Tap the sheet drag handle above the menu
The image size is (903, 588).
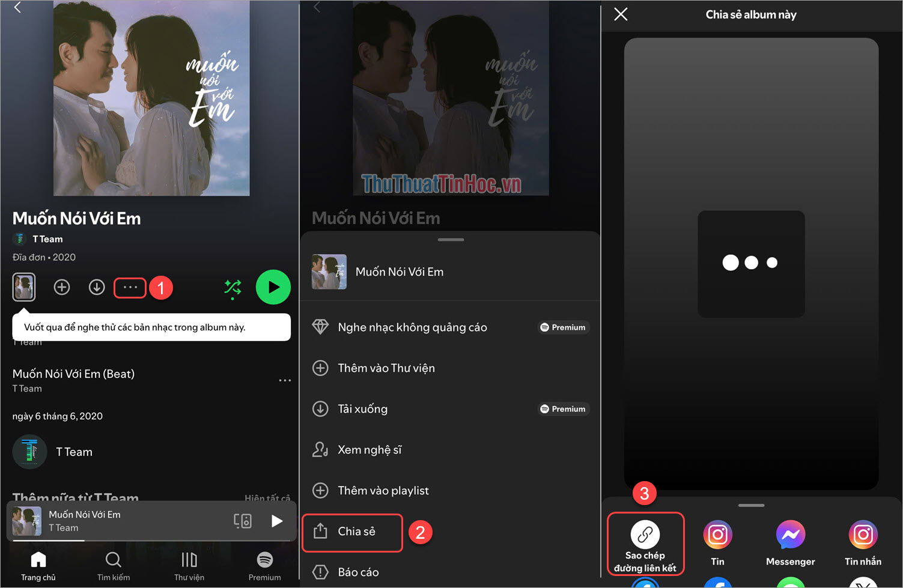point(451,240)
